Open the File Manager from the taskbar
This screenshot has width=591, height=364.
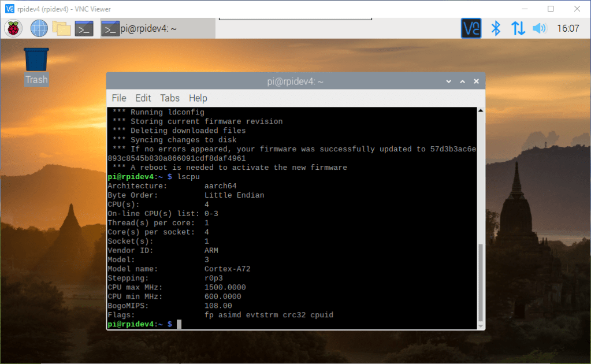[61, 28]
